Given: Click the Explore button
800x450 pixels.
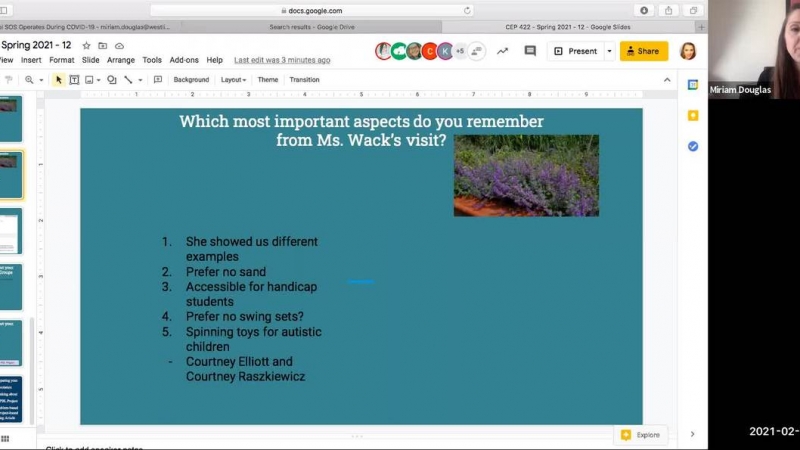Looking at the screenshot, I should pyautogui.click(x=640, y=435).
